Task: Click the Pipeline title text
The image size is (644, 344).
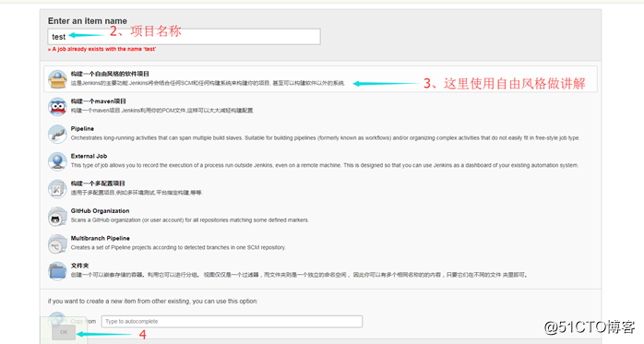Action: tap(82, 128)
